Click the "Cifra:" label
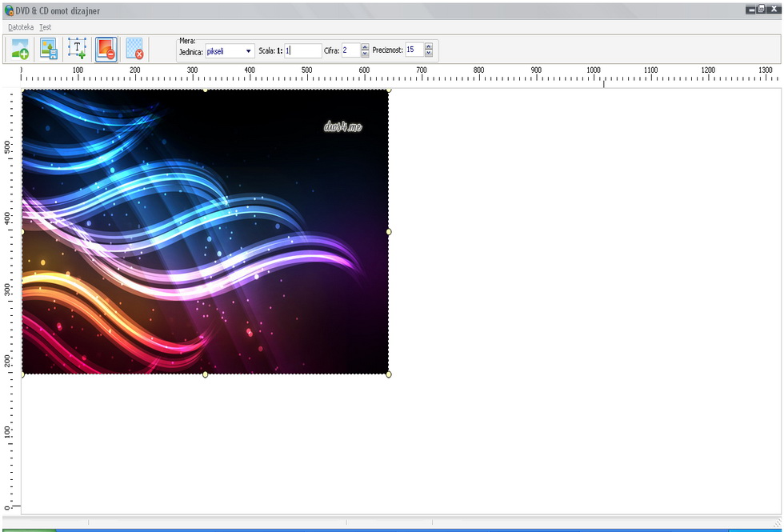The image size is (784, 532). 332,50
